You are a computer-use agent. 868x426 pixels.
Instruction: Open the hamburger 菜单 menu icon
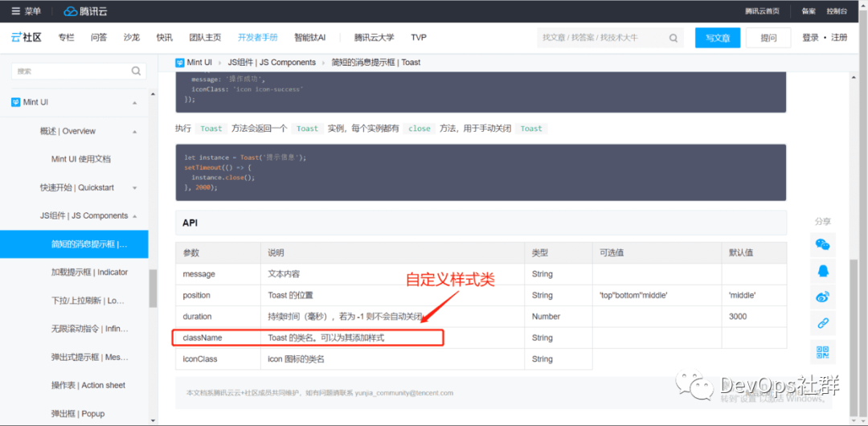click(x=15, y=11)
